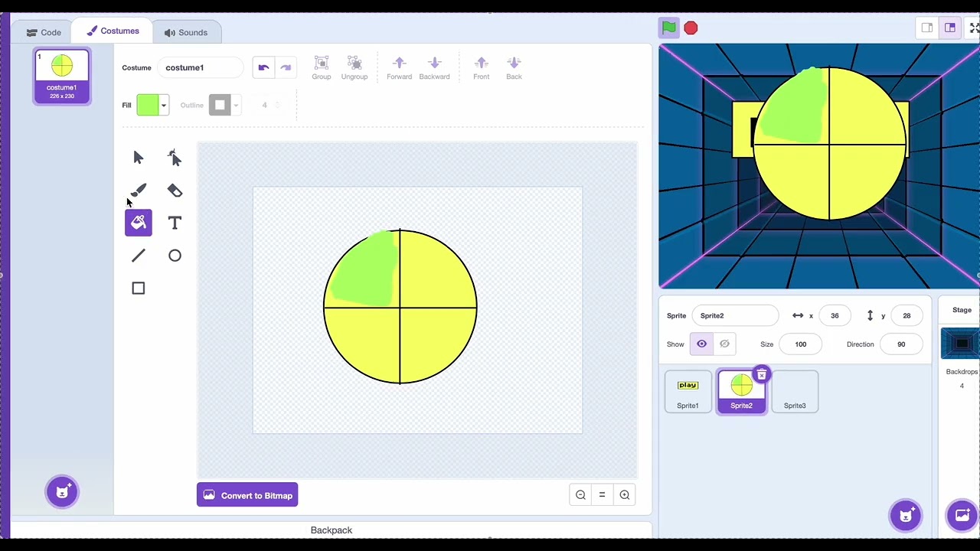Click the green flag to run
980x551 pixels.
(669, 28)
